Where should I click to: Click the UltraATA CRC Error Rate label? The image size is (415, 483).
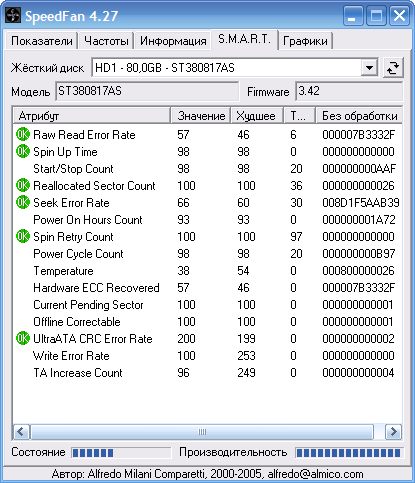[93, 338]
